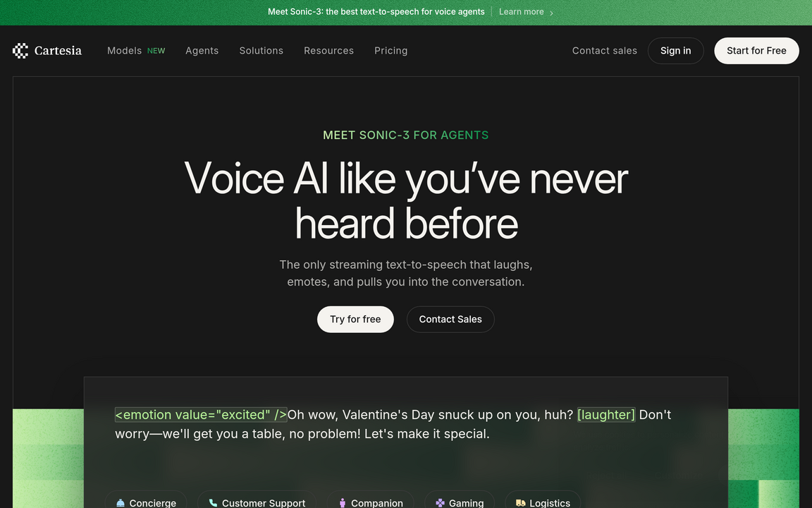Viewport: 812px width, 508px height.
Task: Click the hero Contact Sales button
Action: point(450,320)
